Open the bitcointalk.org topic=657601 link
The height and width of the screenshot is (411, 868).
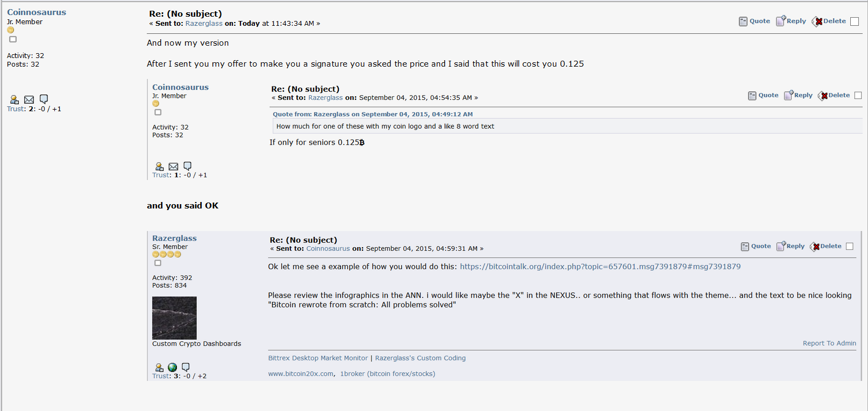(x=600, y=266)
